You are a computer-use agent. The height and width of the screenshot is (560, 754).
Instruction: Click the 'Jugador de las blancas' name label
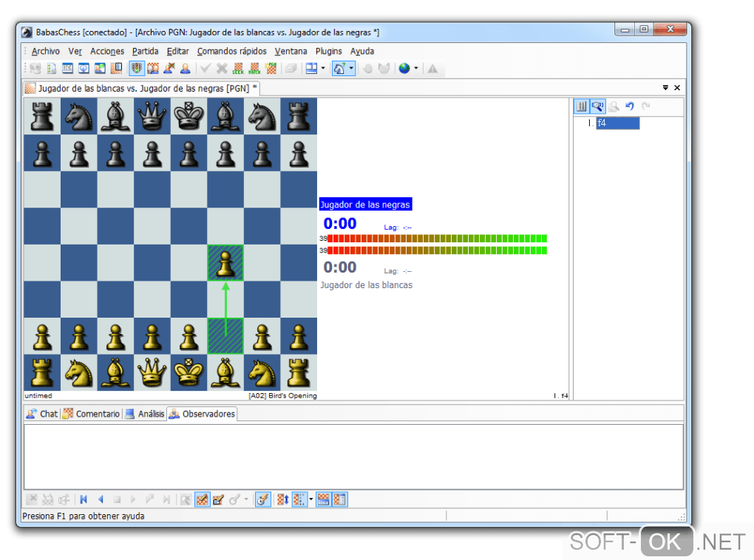[367, 285]
